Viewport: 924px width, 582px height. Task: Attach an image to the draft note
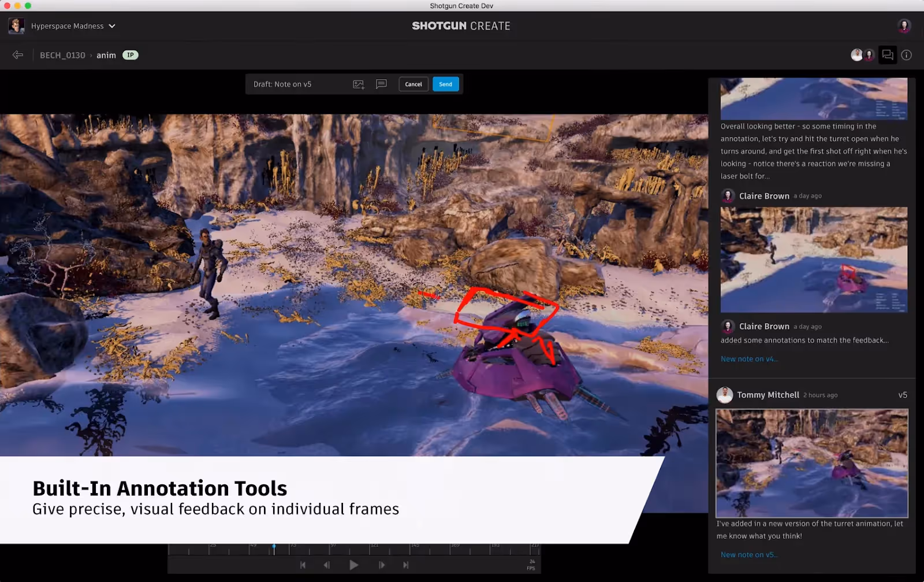click(x=359, y=84)
